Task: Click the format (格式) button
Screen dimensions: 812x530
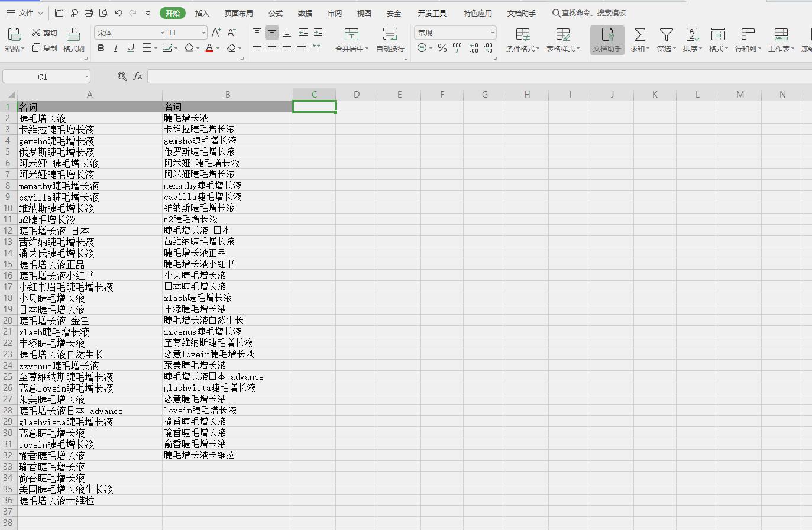Action: (718, 40)
